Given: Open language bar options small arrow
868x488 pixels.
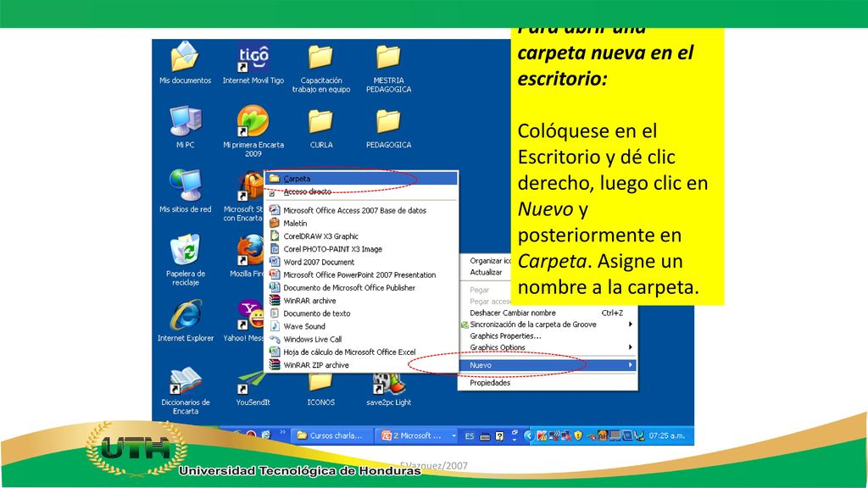Looking at the screenshot, I should [x=515, y=439].
